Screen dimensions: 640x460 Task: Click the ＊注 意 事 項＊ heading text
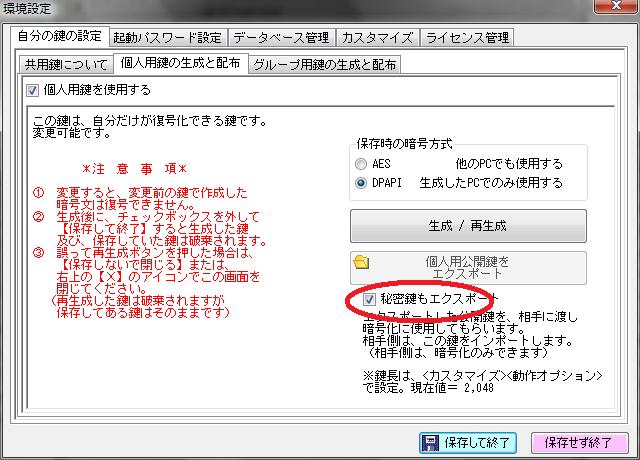pos(134,169)
